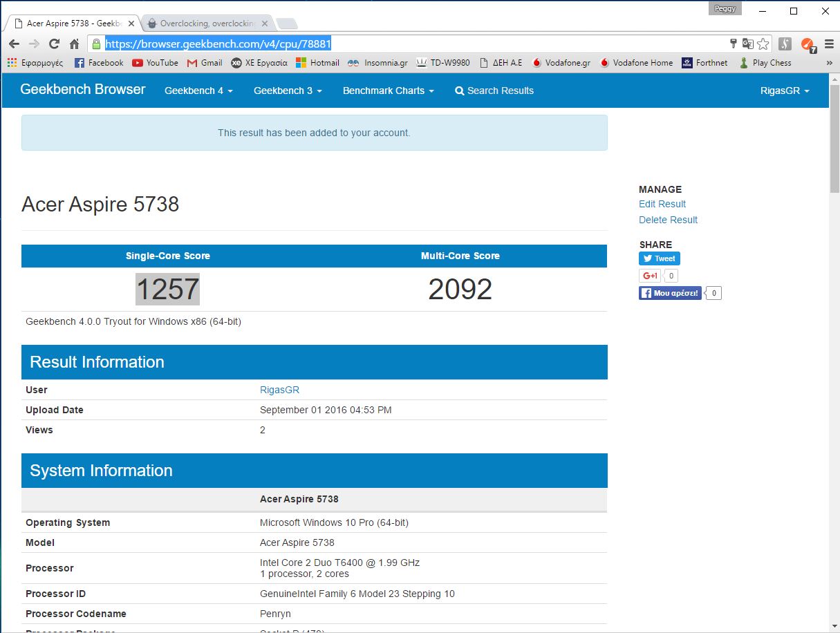Open the Play Chess bookmark

click(765, 63)
